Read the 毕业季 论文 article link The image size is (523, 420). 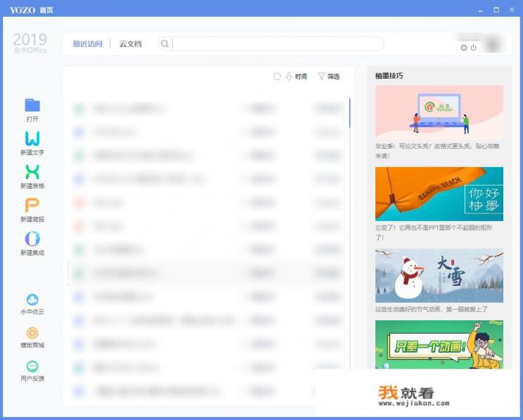point(437,151)
